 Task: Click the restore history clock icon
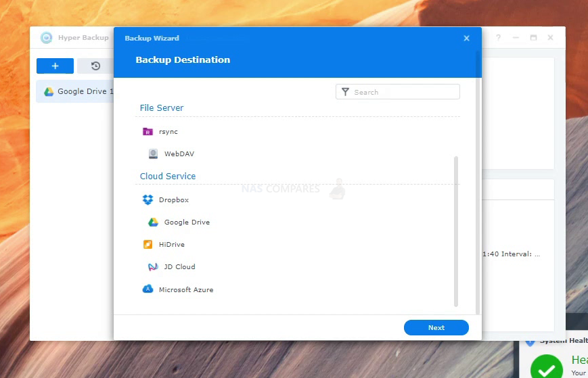click(x=95, y=66)
